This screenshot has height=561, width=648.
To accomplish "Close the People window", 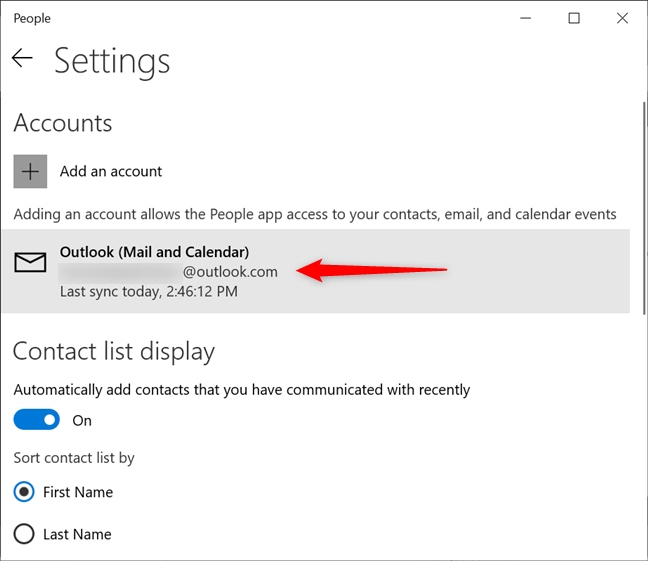I will click(x=622, y=18).
